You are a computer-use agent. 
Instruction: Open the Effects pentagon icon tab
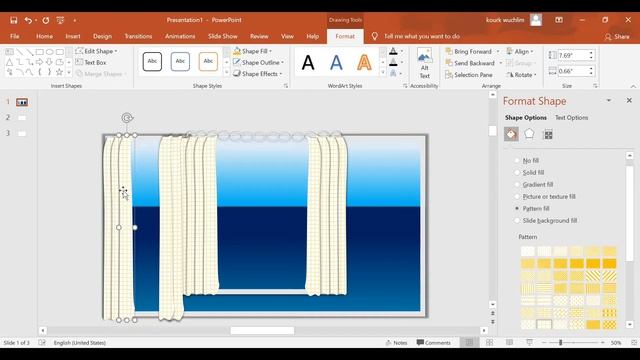pyautogui.click(x=529, y=134)
